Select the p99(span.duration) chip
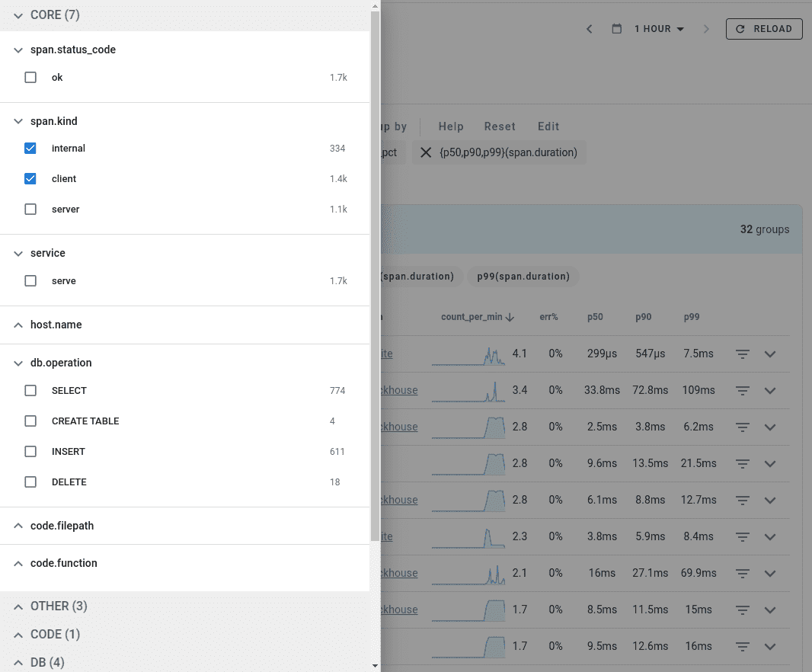This screenshot has height=672, width=812. [x=523, y=276]
